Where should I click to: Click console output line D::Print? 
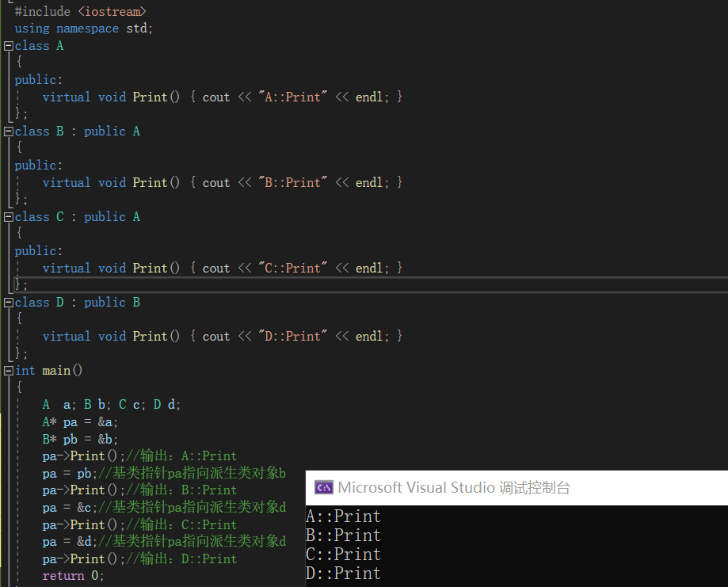coord(343,574)
